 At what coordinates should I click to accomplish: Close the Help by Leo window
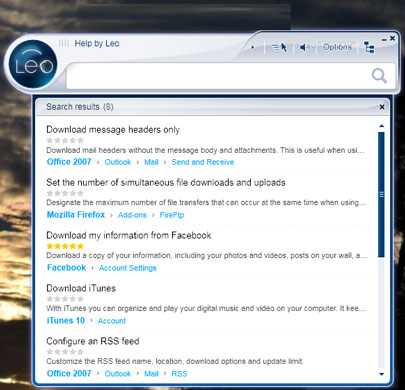392,38
